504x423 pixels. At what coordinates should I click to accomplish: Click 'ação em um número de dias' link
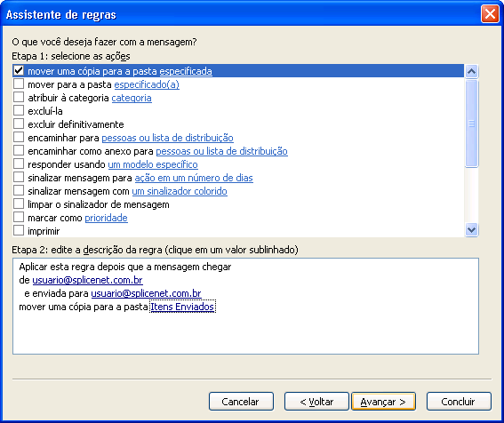click(194, 178)
